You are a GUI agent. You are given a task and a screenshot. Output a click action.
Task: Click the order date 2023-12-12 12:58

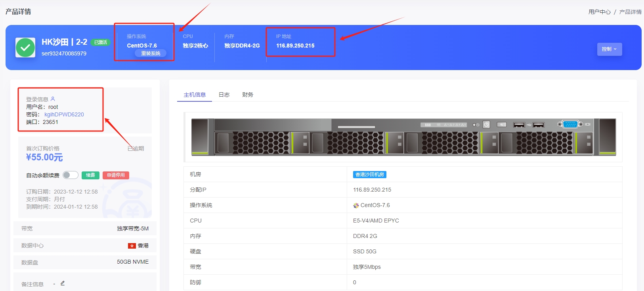point(76,192)
